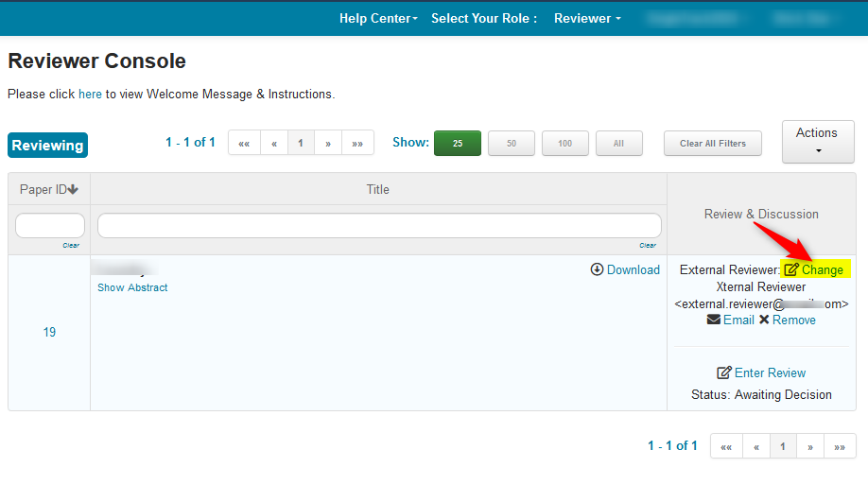Click Xternal Reviewer name text

pyautogui.click(x=761, y=286)
